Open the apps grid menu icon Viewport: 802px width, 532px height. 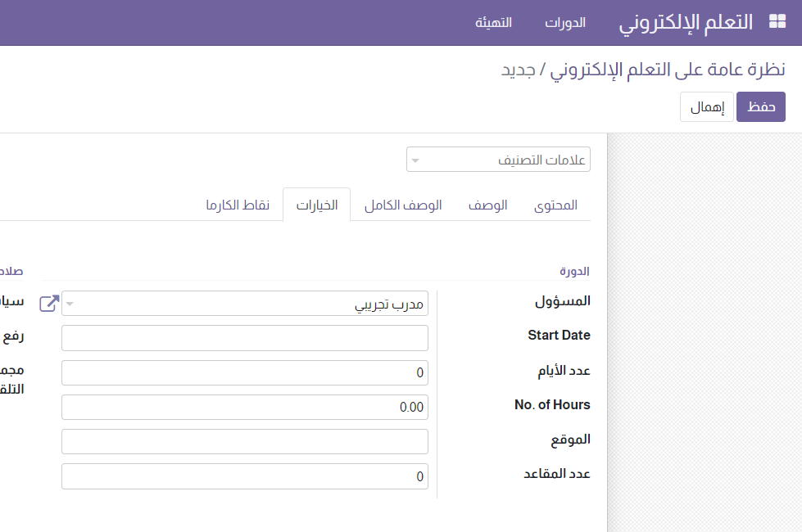tap(777, 22)
